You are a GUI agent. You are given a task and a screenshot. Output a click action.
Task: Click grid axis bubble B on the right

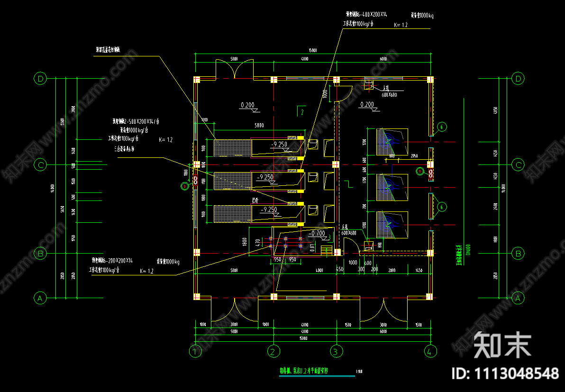coord(519,254)
